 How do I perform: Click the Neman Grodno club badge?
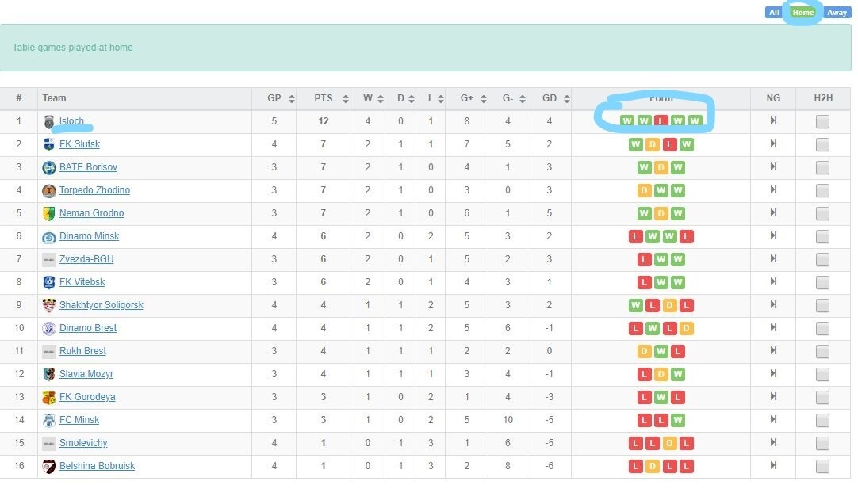point(49,213)
